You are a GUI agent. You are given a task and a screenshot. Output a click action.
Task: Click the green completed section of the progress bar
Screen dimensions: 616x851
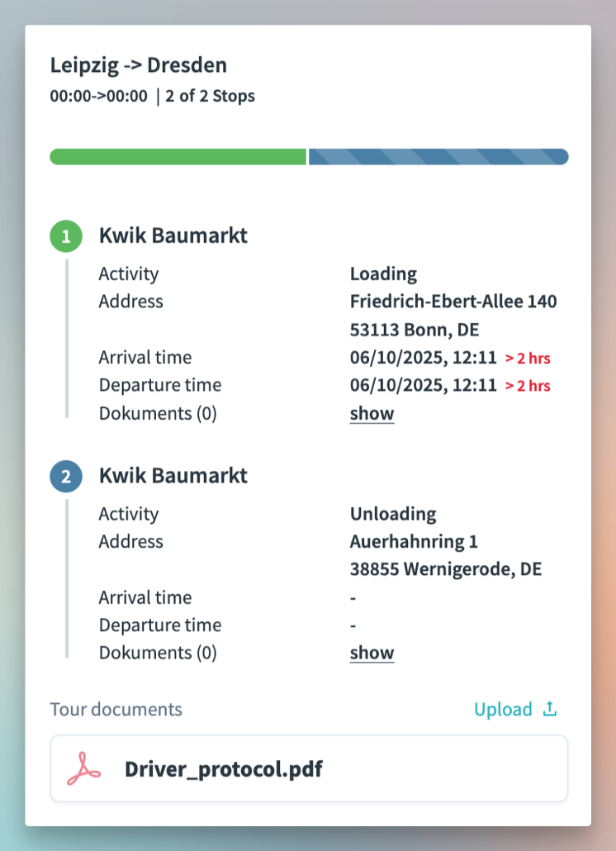coord(178,156)
